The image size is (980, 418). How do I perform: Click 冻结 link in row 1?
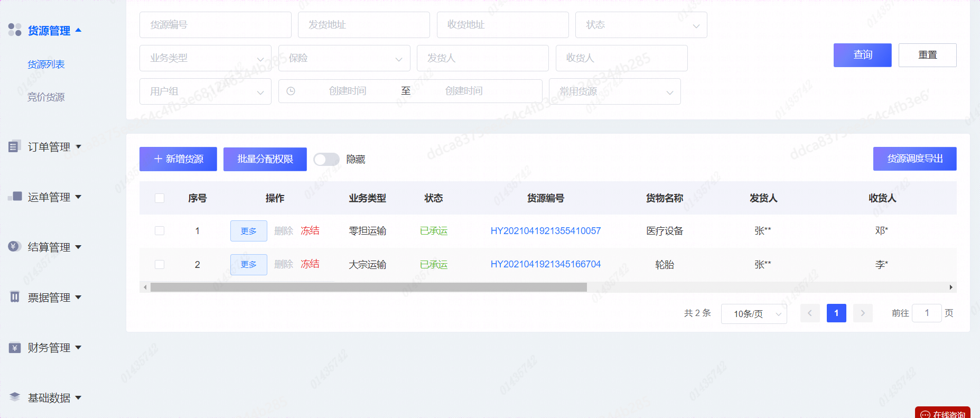click(310, 231)
